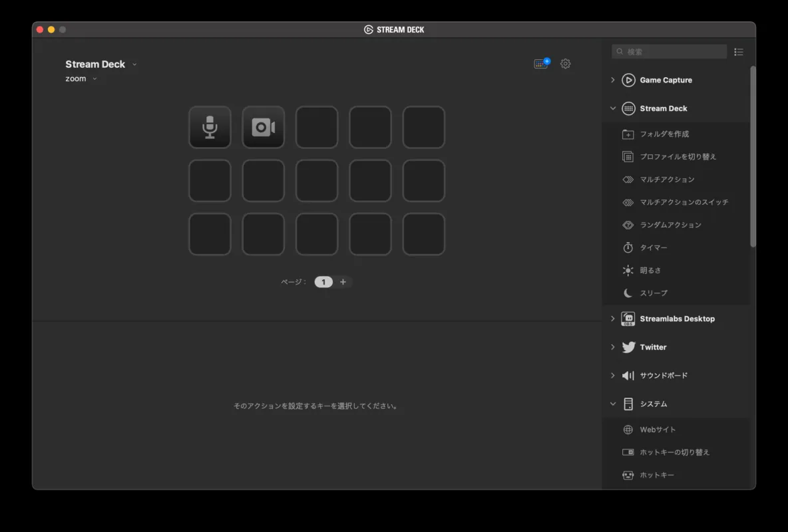Select スリープ action text

point(654,293)
